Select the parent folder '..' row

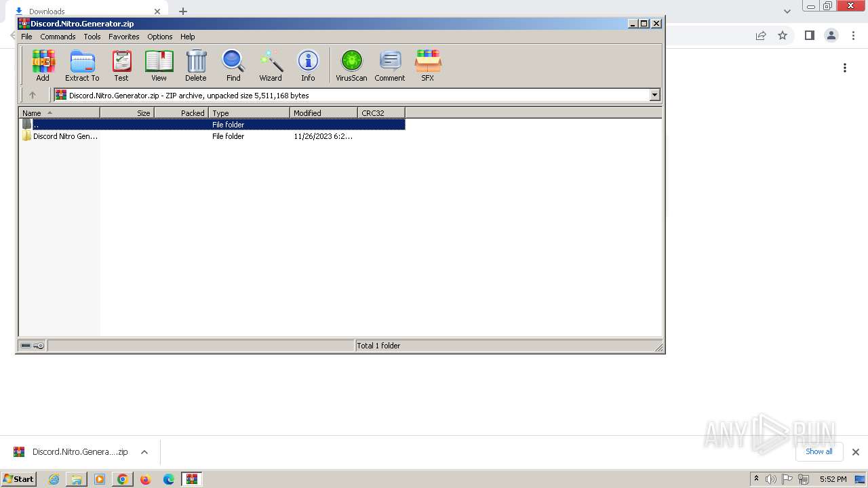[x=212, y=124]
